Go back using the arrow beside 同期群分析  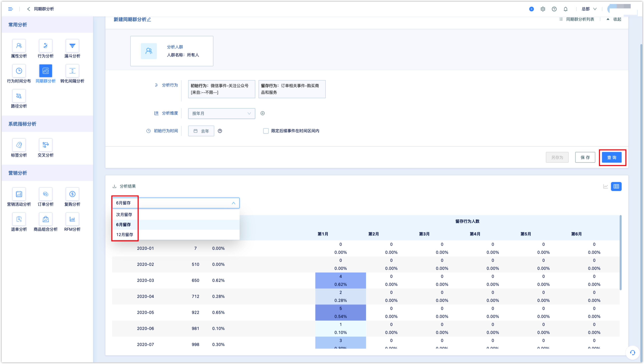tap(29, 9)
